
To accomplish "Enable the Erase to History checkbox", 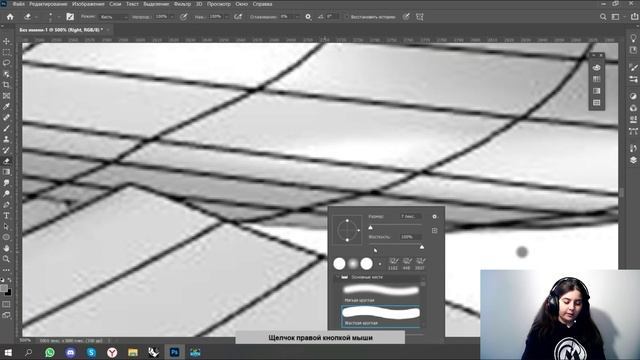I will [347, 17].
